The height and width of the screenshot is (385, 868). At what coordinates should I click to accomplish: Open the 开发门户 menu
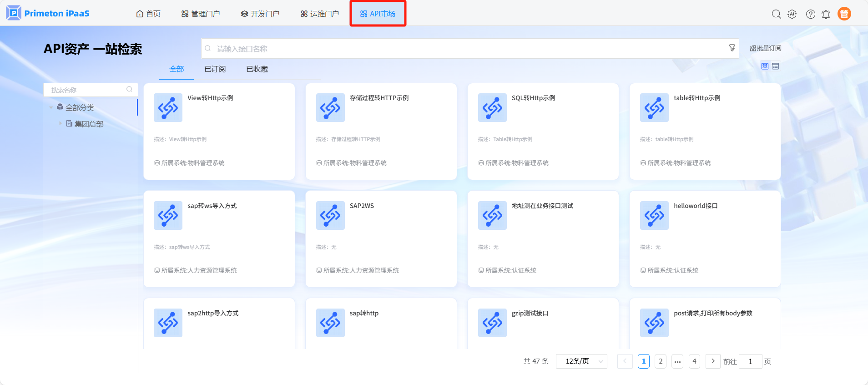(x=260, y=14)
